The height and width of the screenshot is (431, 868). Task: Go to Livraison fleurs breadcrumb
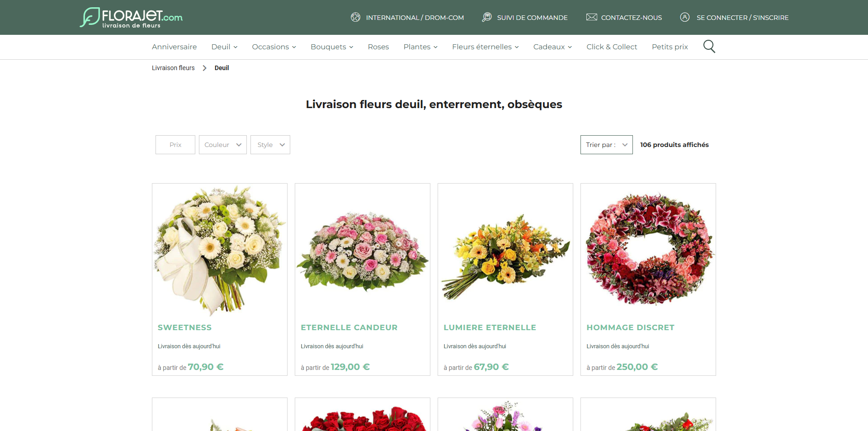173,68
